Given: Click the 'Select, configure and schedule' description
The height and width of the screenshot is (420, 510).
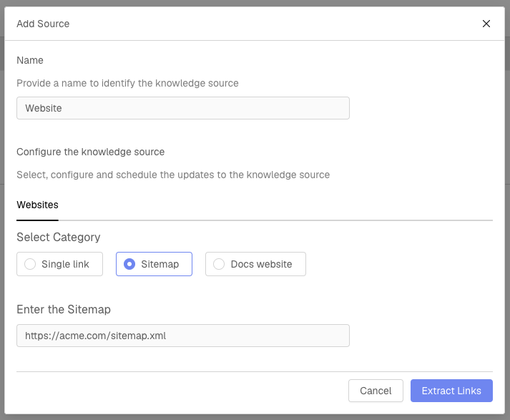Looking at the screenshot, I should (172, 175).
